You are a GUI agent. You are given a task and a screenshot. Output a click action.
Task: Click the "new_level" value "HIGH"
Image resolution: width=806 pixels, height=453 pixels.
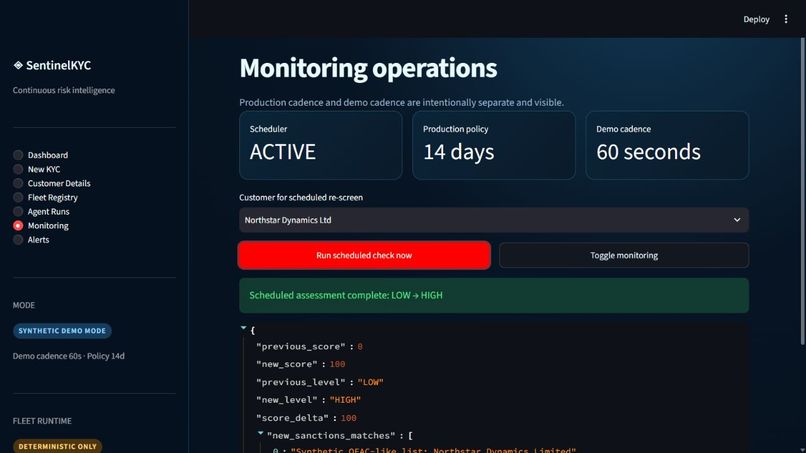(345, 400)
